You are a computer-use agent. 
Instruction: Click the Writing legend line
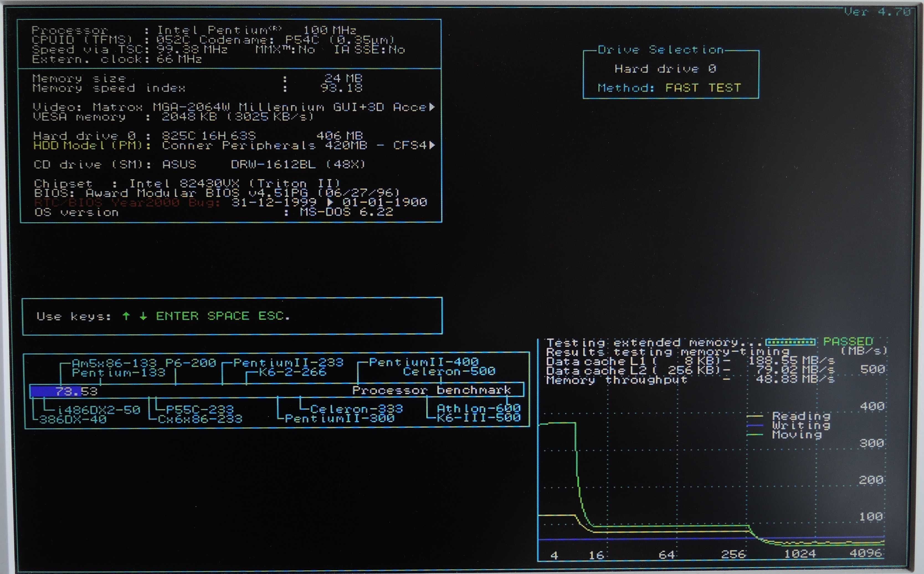pyautogui.click(x=754, y=426)
